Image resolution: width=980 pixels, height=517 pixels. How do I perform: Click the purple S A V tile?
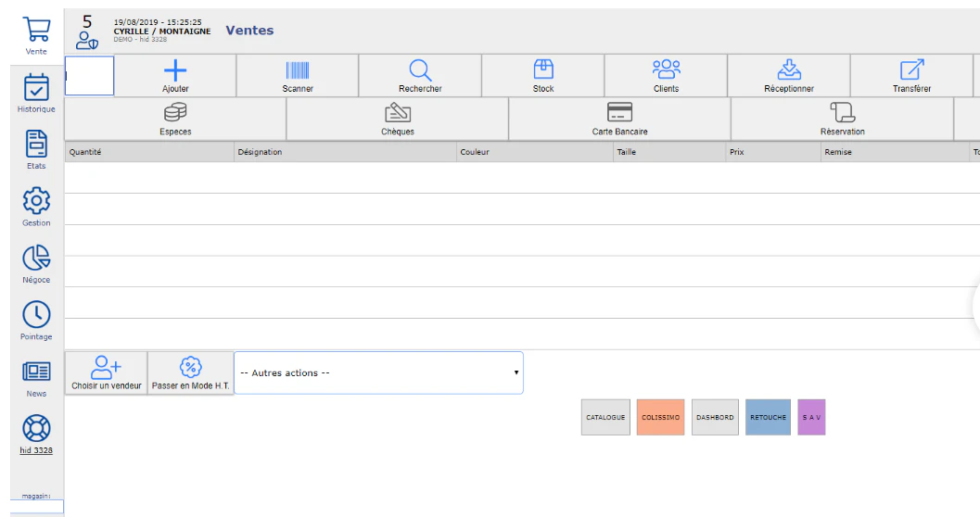(811, 417)
